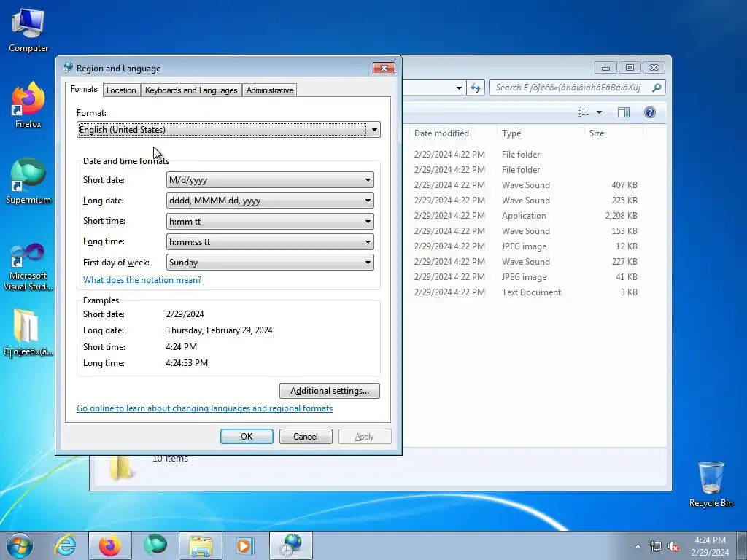Open Supermium from the taskbar
The height and width of the screenshot is (560, 747).
155,545
